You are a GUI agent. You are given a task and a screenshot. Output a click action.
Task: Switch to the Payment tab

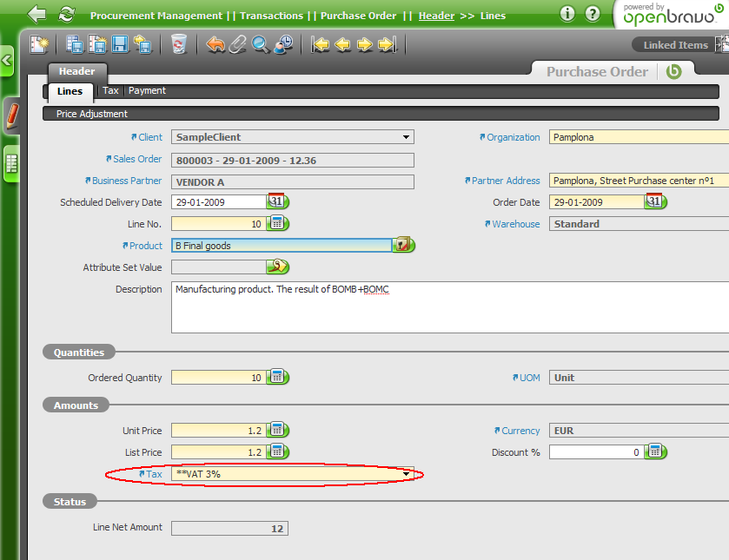tap(147, 90)
